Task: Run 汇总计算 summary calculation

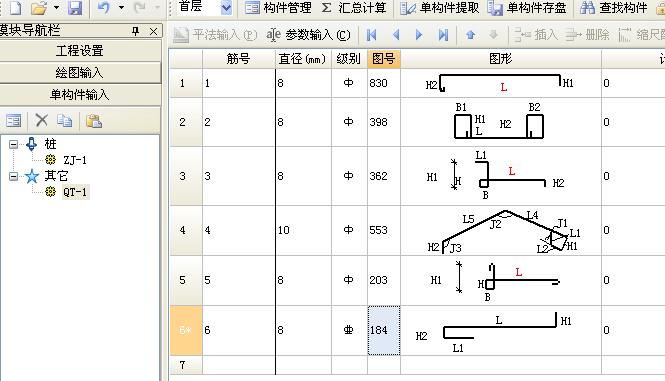Action: tap(354, 8)
